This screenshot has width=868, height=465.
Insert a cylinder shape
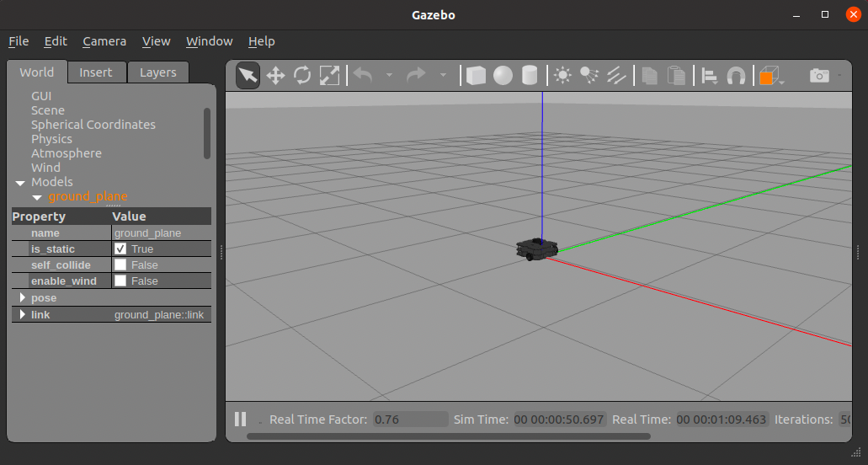pyautogui.click(x=530, y=76)
